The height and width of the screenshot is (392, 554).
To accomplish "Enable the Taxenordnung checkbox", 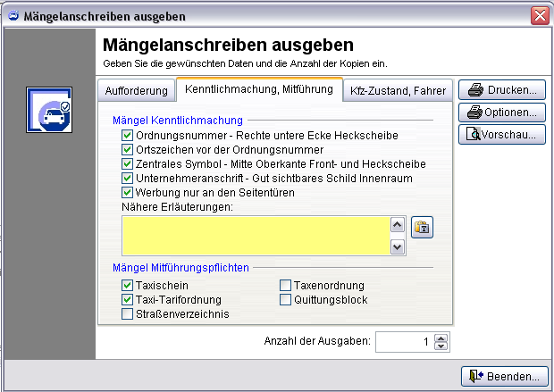I will [286, 286].
